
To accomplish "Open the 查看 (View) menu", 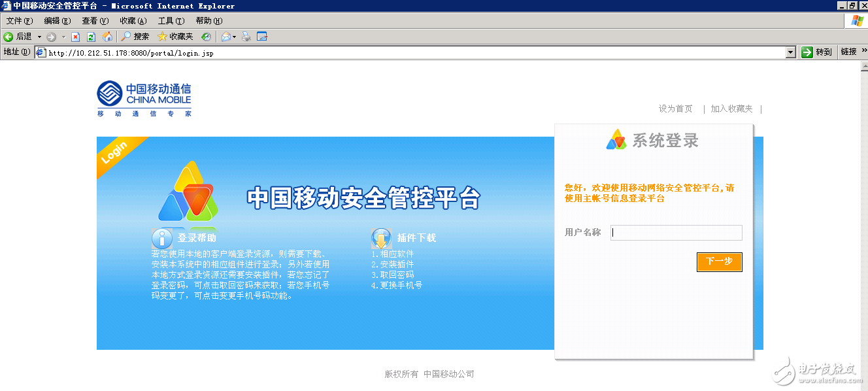I will tap(95, 20).
